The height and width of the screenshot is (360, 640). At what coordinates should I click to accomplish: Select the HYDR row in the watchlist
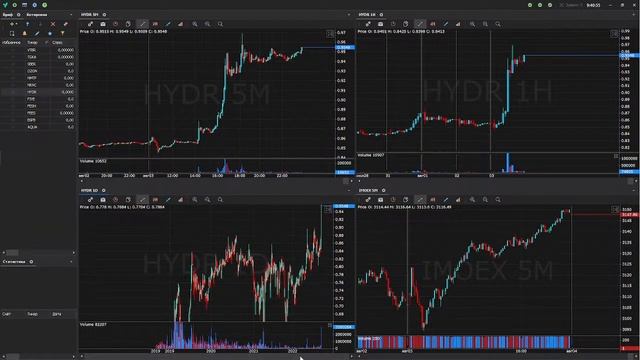click(x=38, y=92)
